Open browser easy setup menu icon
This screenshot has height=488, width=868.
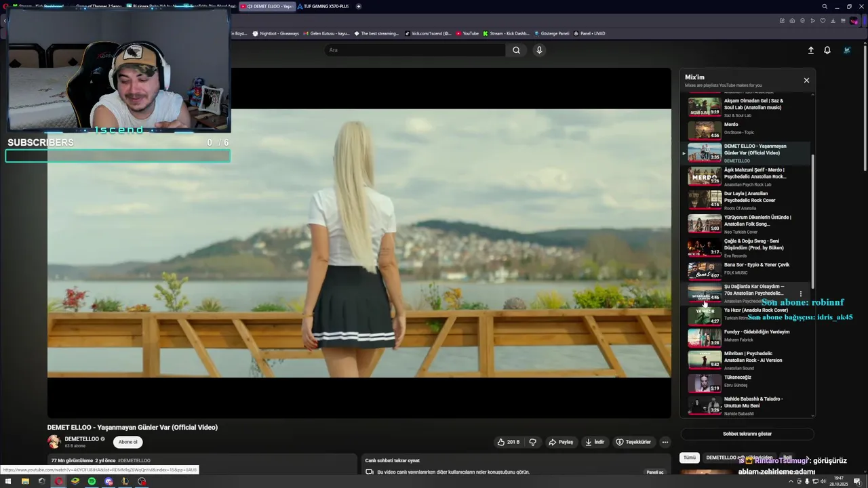[843, 20]
